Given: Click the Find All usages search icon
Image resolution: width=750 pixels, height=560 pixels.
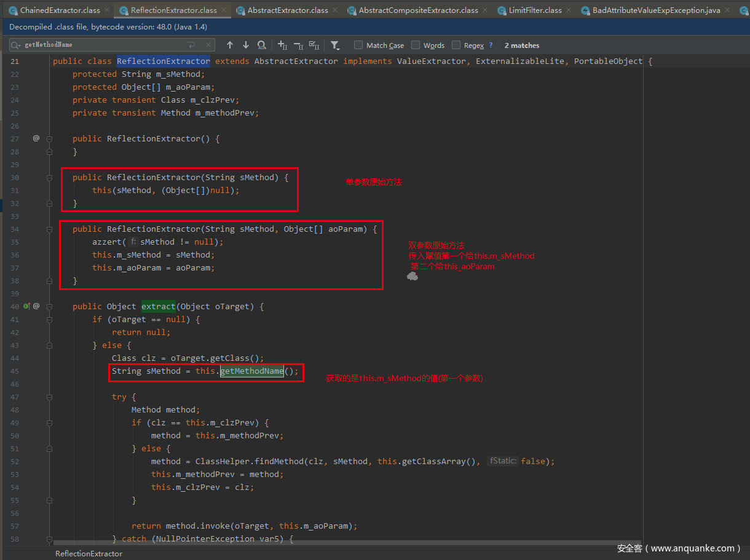Looking at the screenshot, I should 262,45.
